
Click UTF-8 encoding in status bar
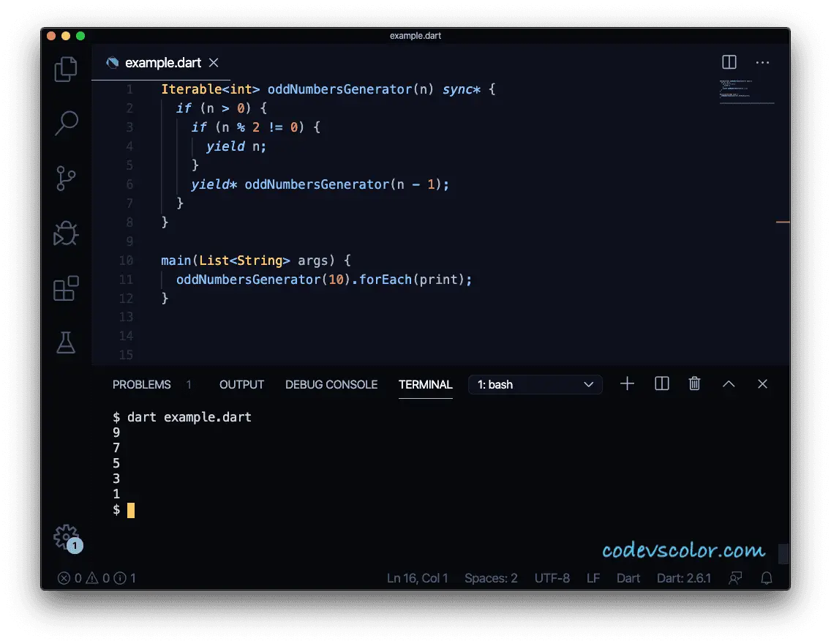coord(552,578)
